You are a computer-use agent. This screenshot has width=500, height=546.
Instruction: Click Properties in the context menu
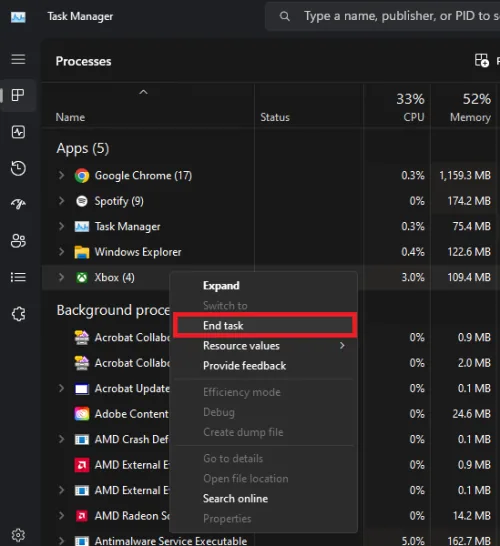click(x=264, y=519)
